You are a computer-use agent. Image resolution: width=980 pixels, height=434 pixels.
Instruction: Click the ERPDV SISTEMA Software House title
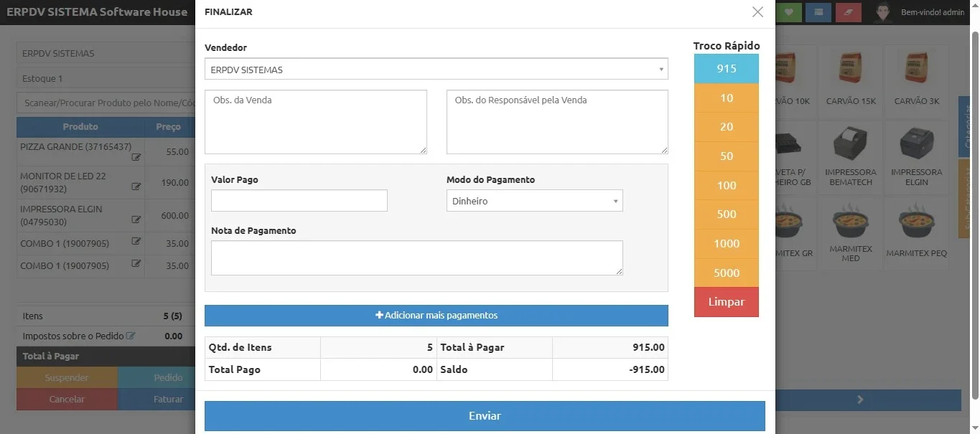click(x=97, y=12)
